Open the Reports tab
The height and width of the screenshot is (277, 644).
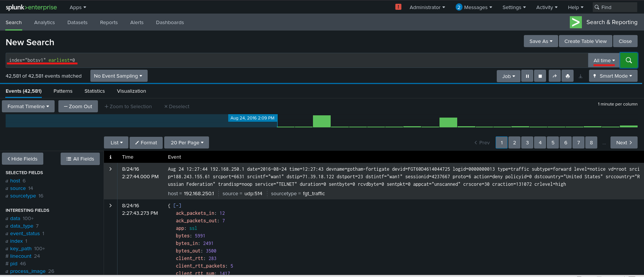(109, 22)
